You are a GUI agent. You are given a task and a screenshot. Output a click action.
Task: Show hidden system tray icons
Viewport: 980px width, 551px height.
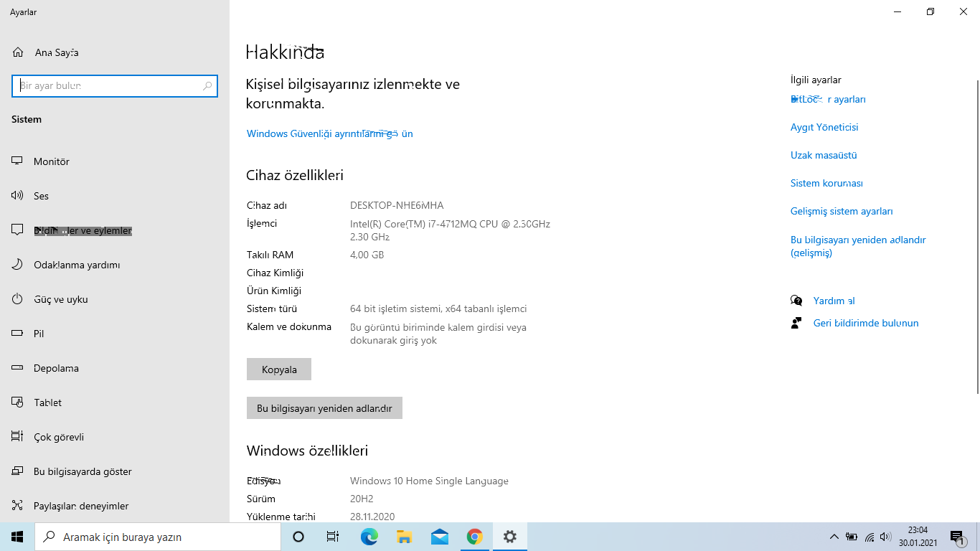(x=834, y=537)
